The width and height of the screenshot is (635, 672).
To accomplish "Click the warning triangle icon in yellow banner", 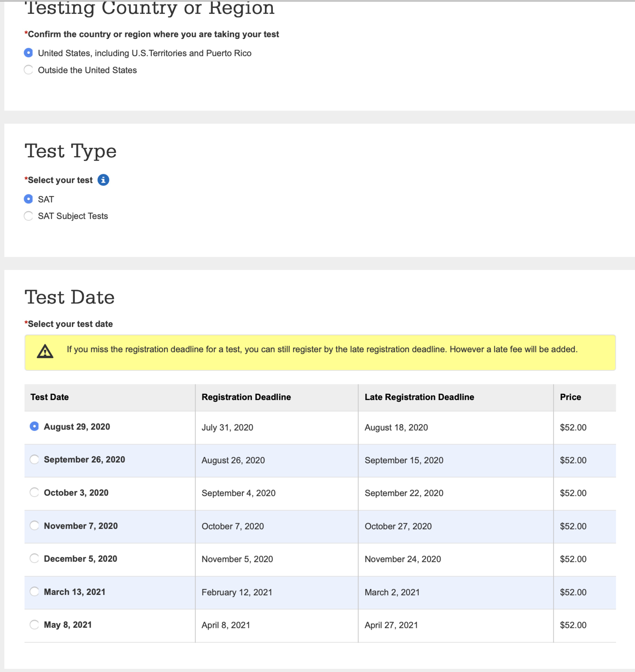I will click(45, 351).
